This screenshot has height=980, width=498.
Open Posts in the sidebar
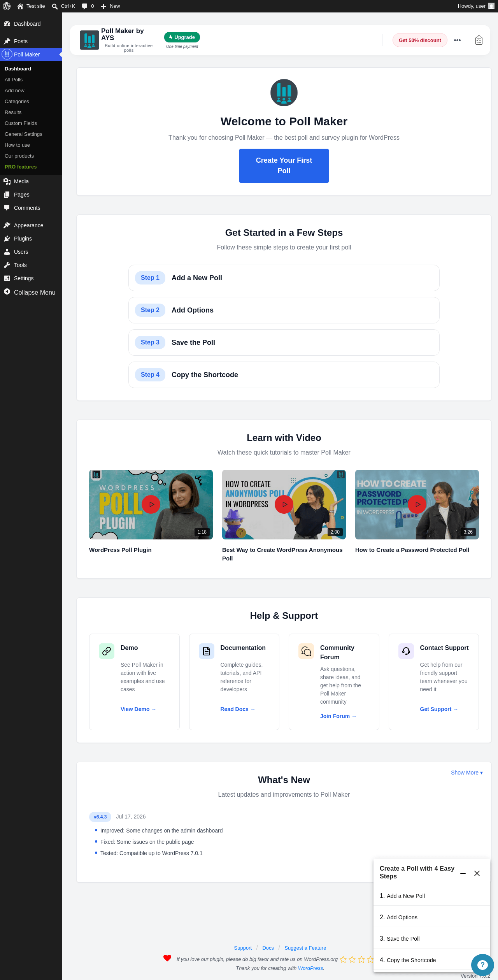point(31,41)
